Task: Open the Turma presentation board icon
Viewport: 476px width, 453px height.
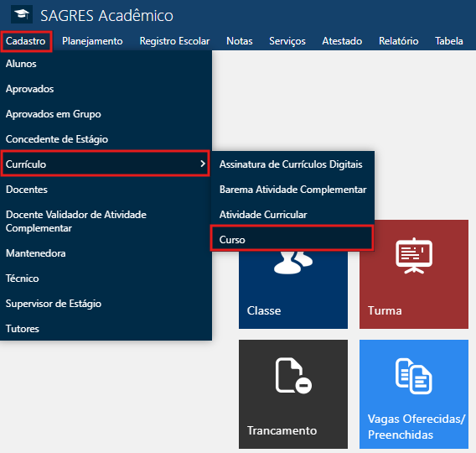Action: point(414,256)
